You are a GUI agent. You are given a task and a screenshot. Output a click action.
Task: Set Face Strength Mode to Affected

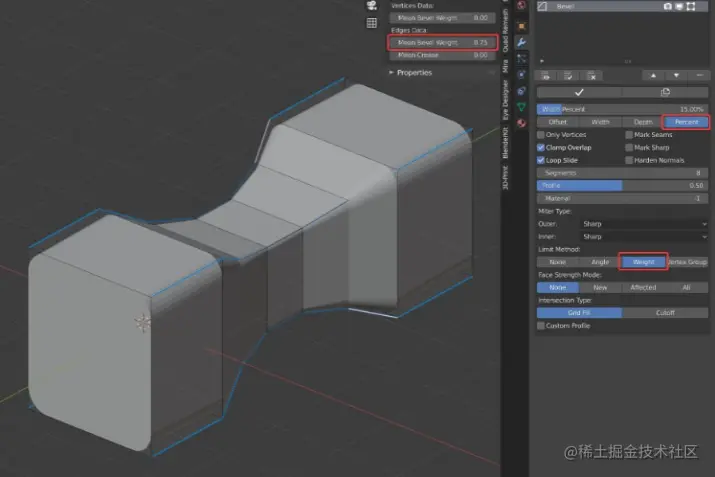point(643,287)
